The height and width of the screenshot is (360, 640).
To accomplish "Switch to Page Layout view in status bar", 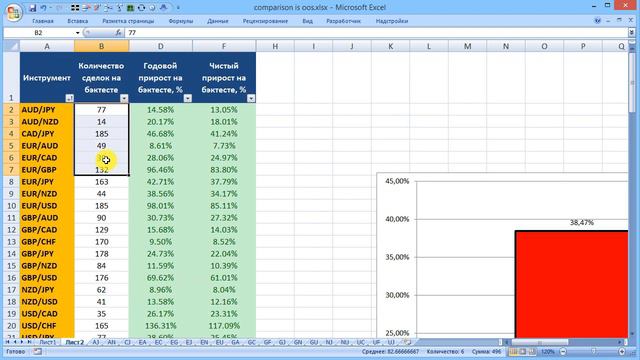I will click(x=523, y=351).
